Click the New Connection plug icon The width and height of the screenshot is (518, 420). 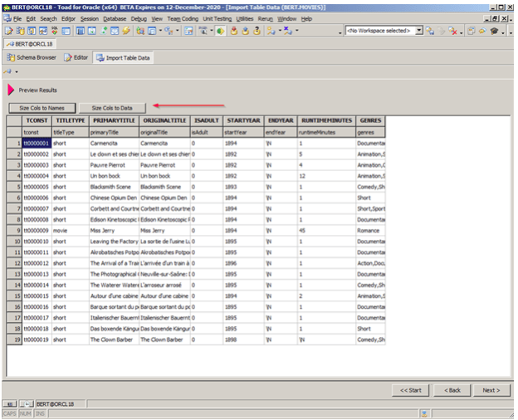(x=271, y=31)
